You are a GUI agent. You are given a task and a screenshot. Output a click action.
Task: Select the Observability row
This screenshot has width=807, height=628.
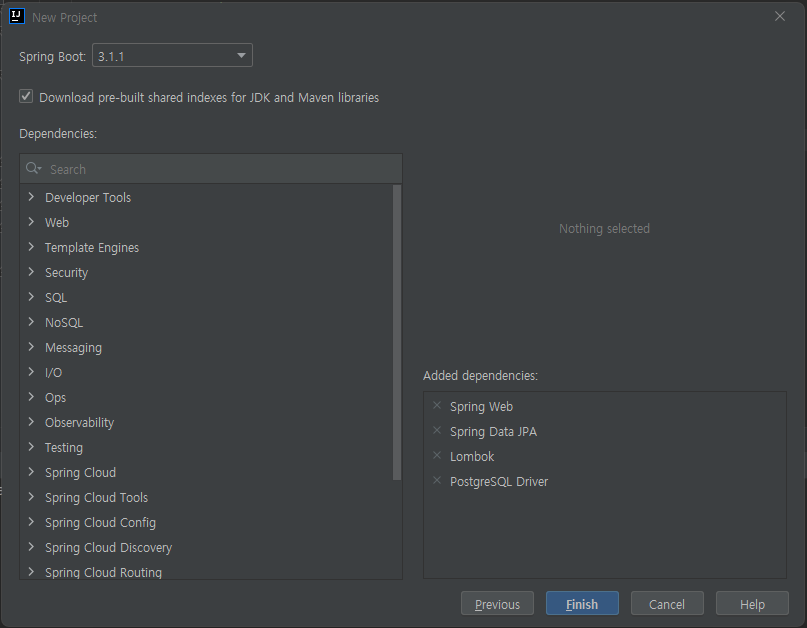click(206, 422)
